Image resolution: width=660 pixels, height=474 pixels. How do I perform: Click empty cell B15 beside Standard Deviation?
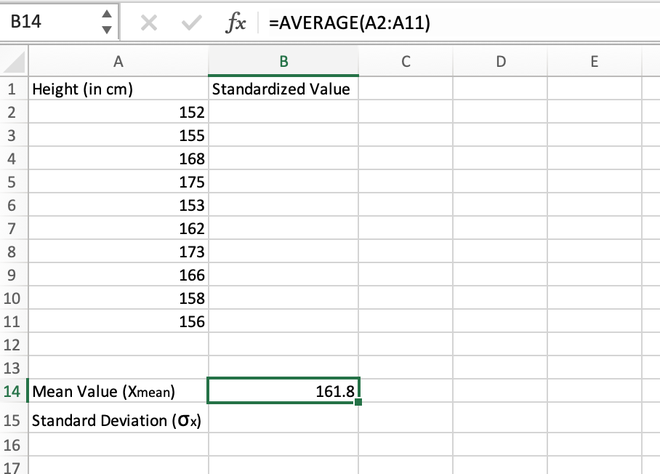[x=284, y=420]
